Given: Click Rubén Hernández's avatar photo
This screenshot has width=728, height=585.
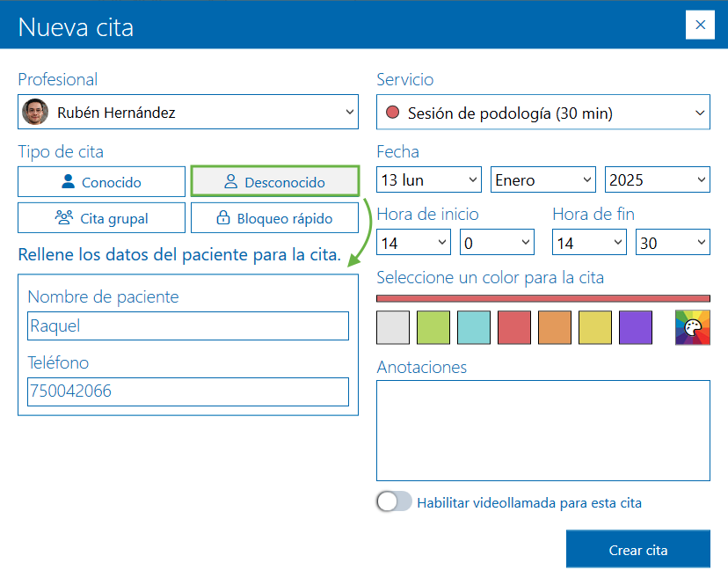Looking at the screenshot, I should coord(35,112).
